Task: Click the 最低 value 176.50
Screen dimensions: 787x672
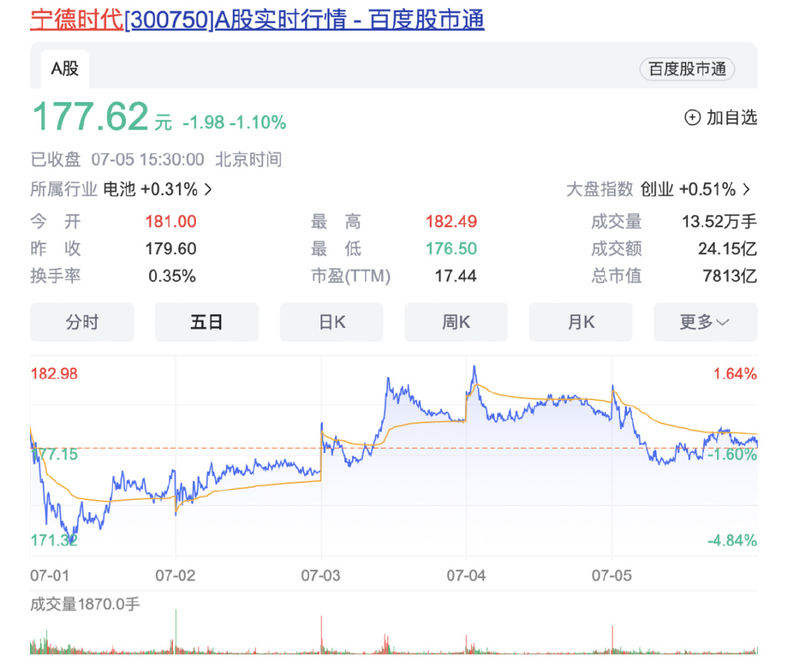Action: (451, 249)
